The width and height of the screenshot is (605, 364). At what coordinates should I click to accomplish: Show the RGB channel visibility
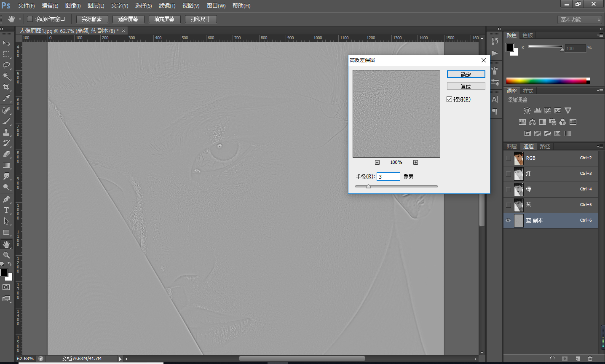[x=509, y=158]
